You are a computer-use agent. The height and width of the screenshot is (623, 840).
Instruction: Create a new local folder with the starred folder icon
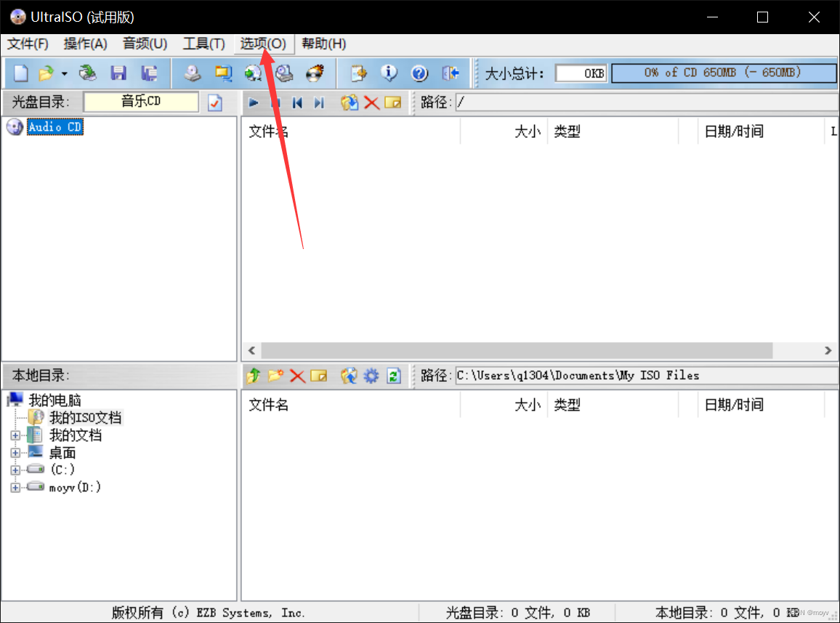coord(275,375)
